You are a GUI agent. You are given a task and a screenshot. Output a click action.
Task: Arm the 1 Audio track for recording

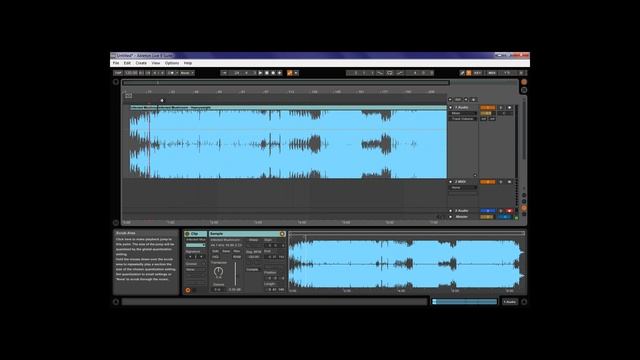(509, 108)
